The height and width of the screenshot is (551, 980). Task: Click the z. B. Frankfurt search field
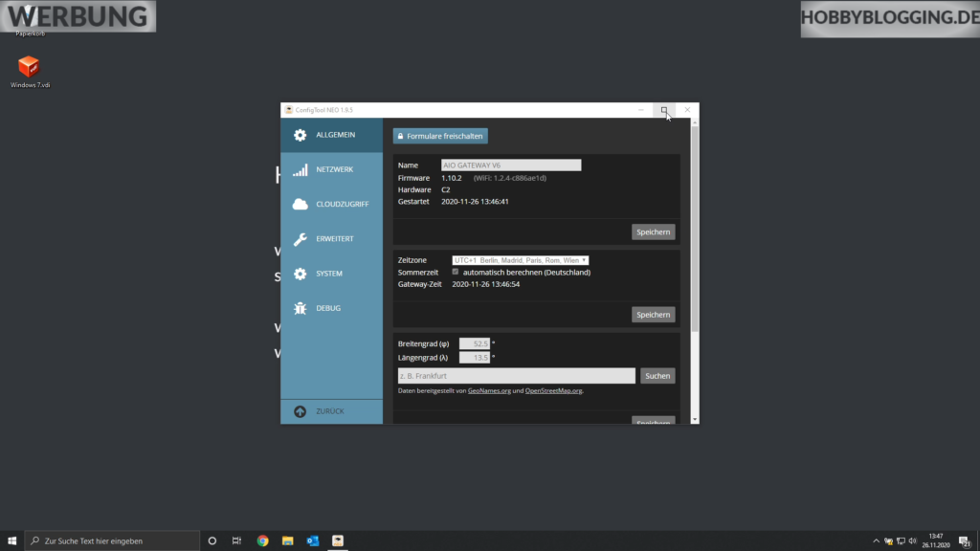(515, 375)
